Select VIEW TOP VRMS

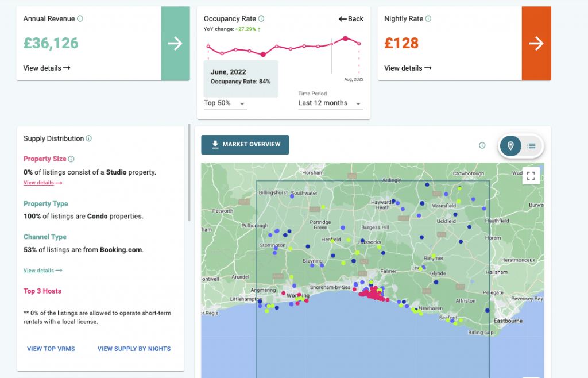coord(51,349)
